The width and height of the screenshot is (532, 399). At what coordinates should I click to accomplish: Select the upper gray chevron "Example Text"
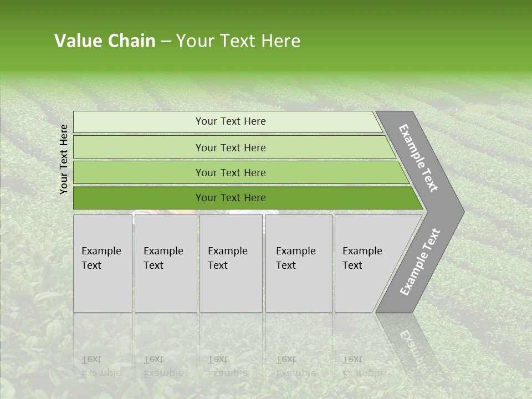click(420, 158)
